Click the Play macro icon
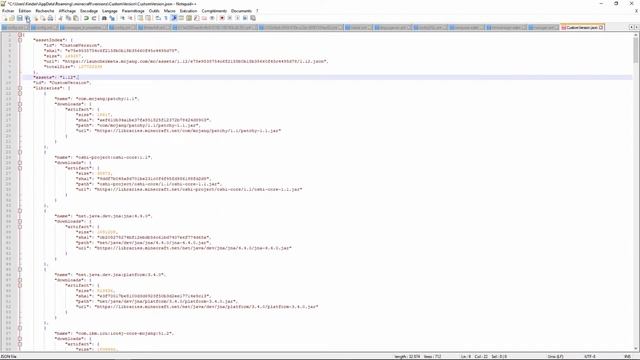640x360 pixels. (238, 18)
